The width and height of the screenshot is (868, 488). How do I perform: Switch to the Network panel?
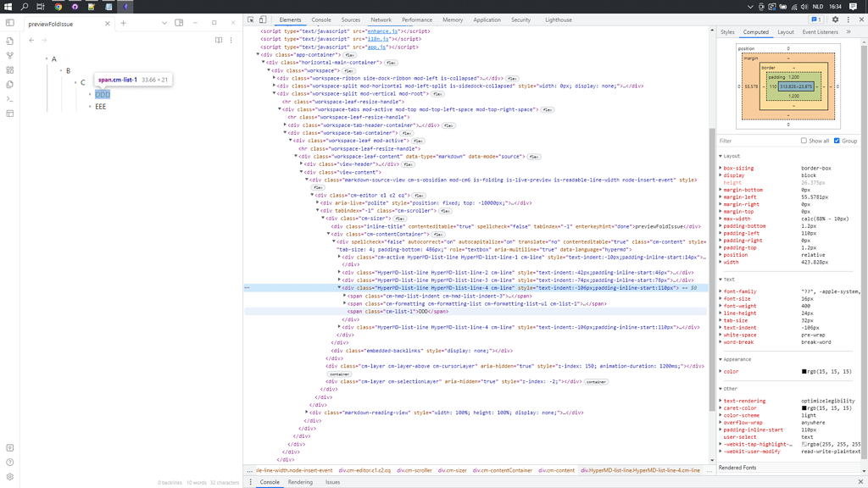coord(381,19)
